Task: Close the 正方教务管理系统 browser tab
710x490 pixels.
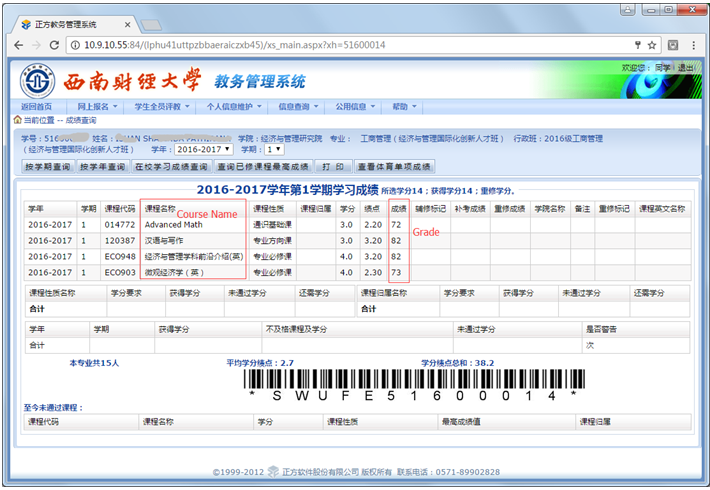Action: pos(129,23)
